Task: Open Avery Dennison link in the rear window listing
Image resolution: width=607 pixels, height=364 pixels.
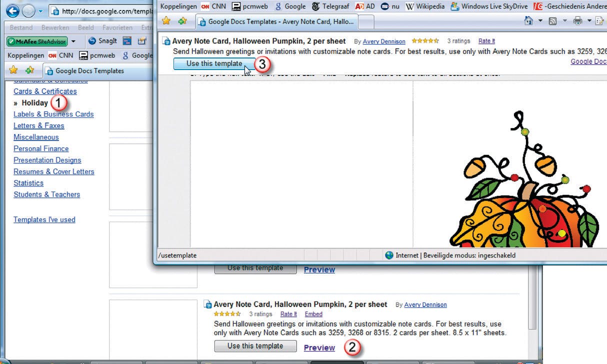Action: [x=425, y=304]
